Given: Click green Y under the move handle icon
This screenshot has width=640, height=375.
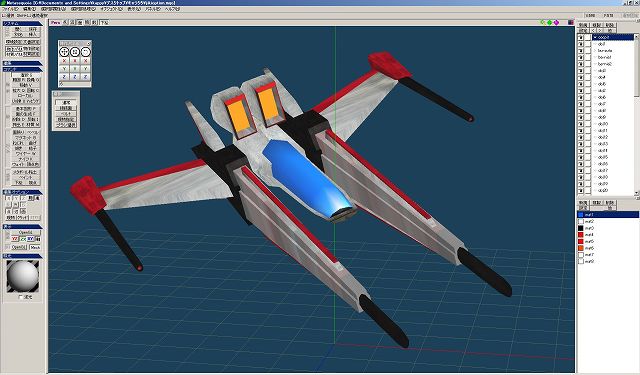Looking at the screenshot, I should point(64,69).
